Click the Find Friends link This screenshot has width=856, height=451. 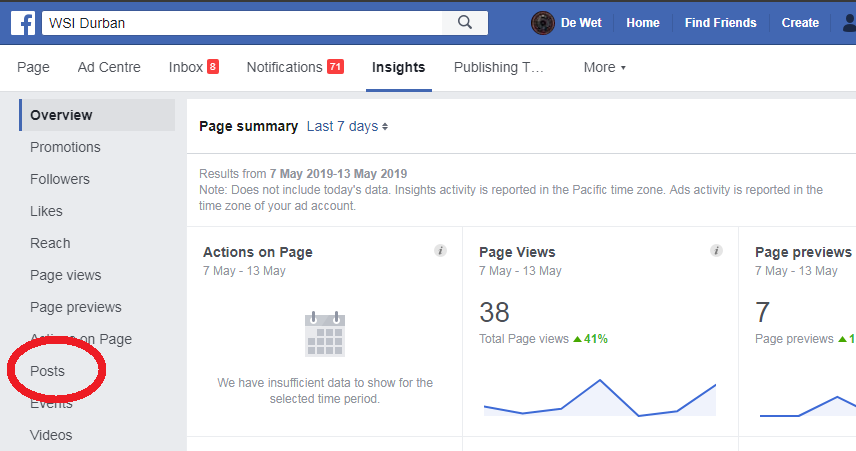[721, 23]
